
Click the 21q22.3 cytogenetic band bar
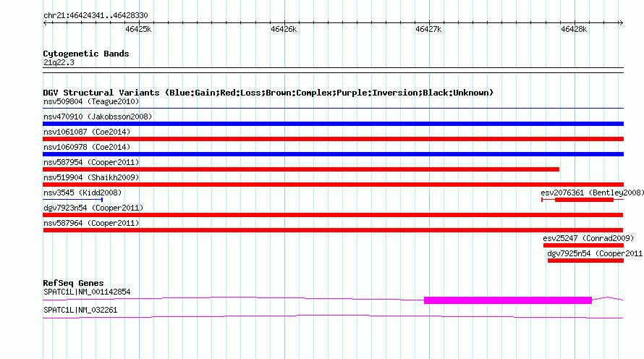333,70
